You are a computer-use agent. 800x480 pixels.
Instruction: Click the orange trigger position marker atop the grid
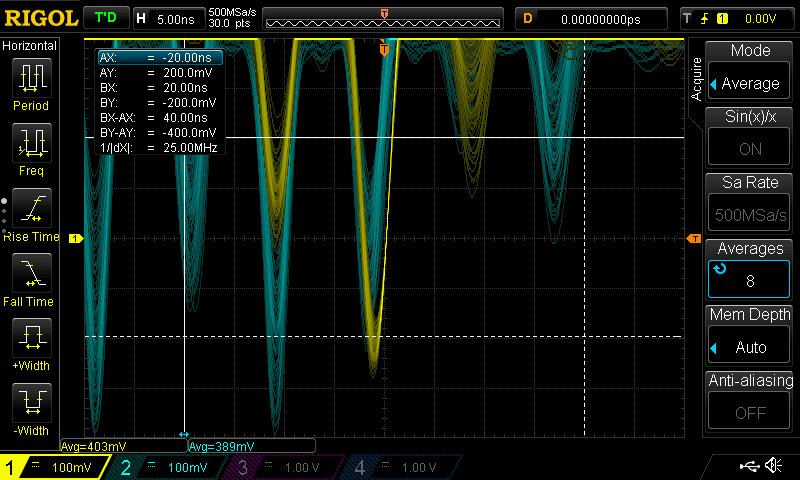[x=384, y=49]
